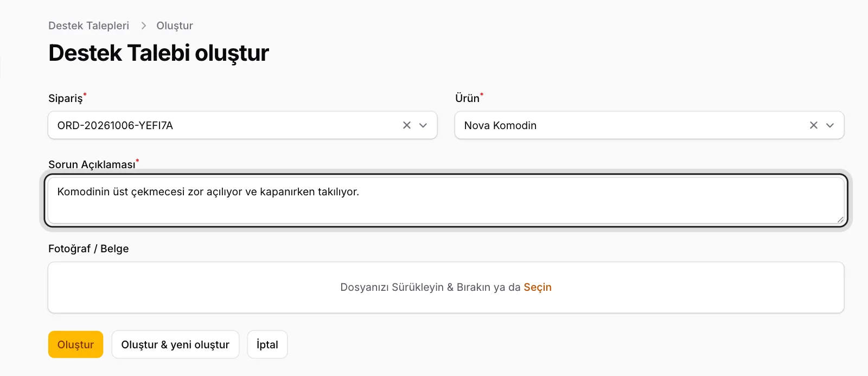Click the Ürün field label

tap(468, 98)
